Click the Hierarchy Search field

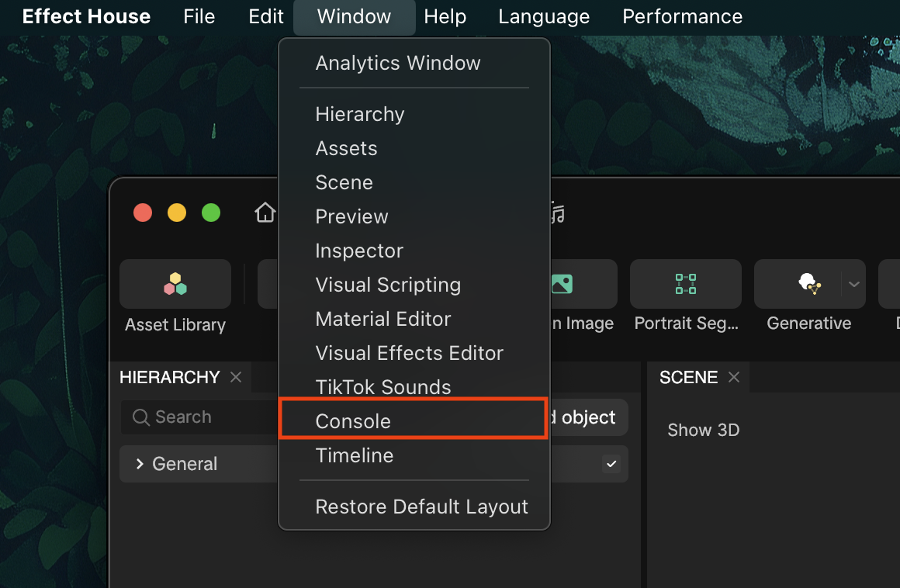point(199,417)
